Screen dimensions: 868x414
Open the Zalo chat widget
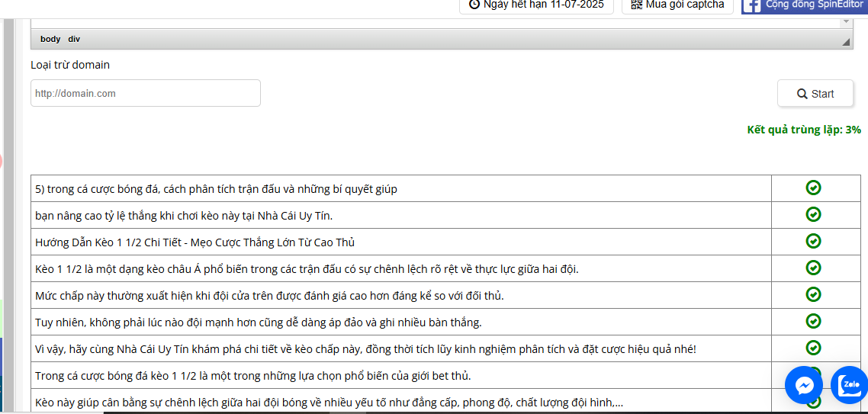pos(850,385)
